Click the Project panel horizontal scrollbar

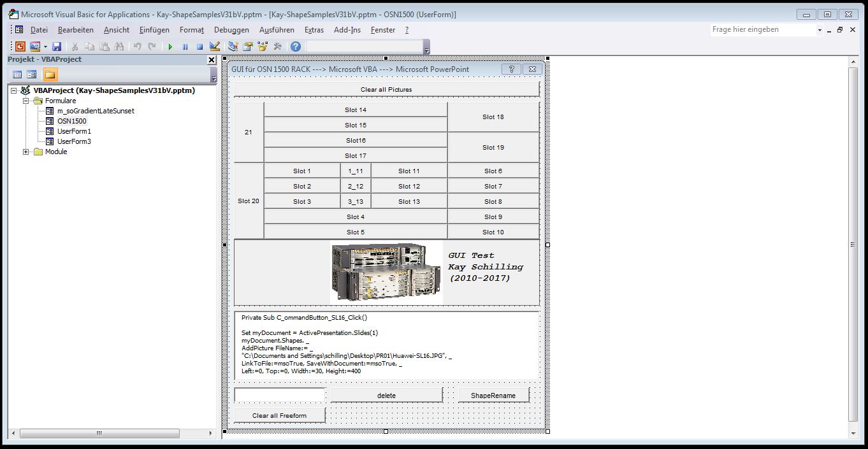pyautogui.click(x=99, y=433)
